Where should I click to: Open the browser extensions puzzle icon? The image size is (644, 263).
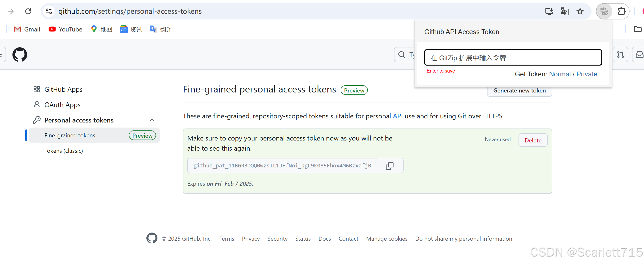pos(622,11)
